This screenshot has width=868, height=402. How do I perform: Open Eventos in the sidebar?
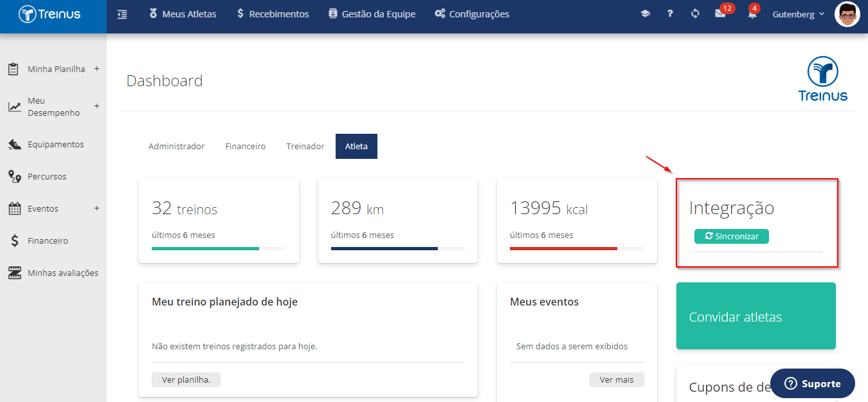coord(43,209)
